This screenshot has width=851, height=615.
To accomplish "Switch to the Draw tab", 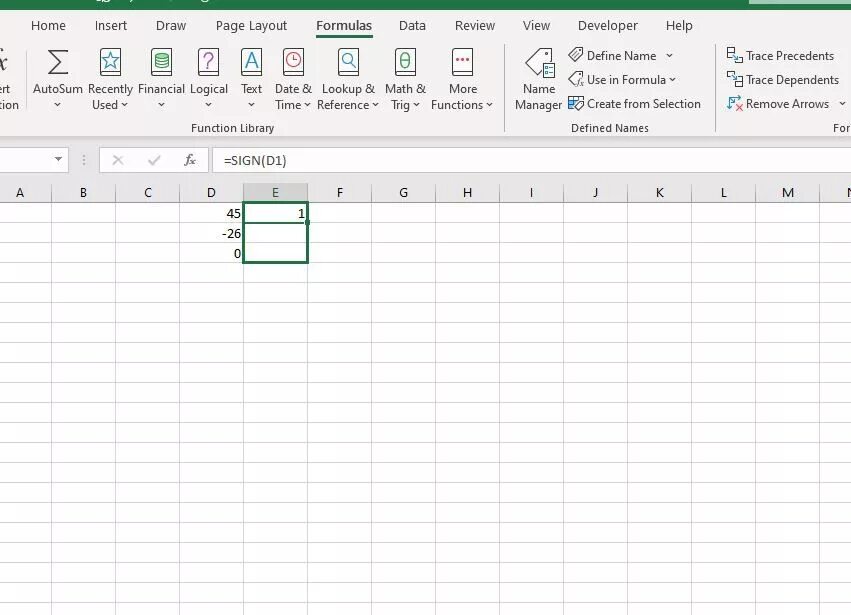I will point(171,26).
